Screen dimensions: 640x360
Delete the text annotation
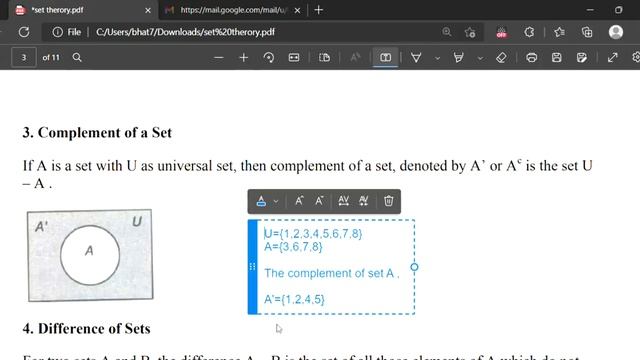[389, 201]
